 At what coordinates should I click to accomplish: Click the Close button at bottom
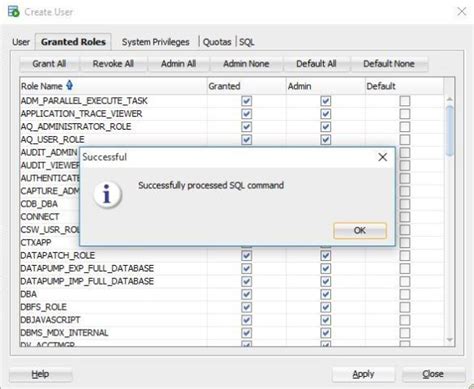click(x=433, y=374)
